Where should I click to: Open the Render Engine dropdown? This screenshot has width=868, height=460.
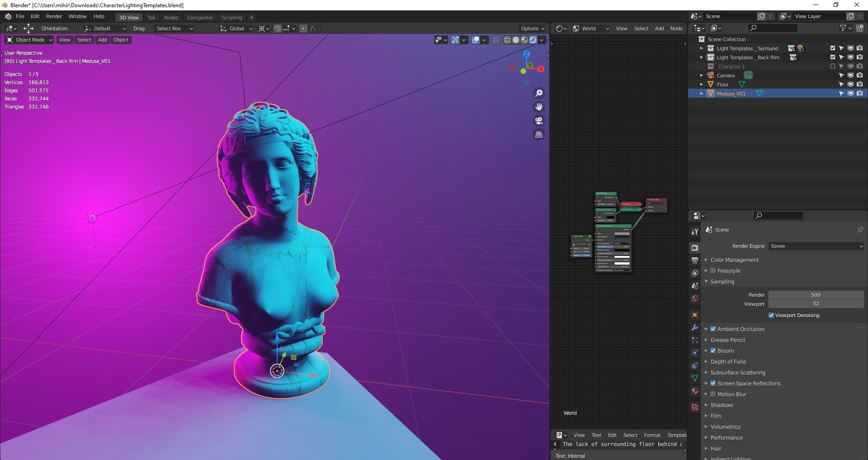pos(816,246)
